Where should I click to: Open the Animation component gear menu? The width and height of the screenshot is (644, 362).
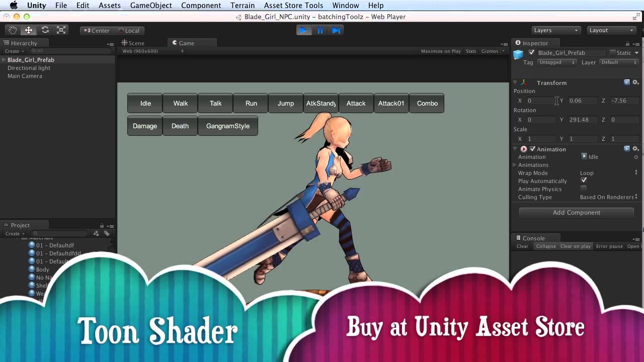click(635, 149)
